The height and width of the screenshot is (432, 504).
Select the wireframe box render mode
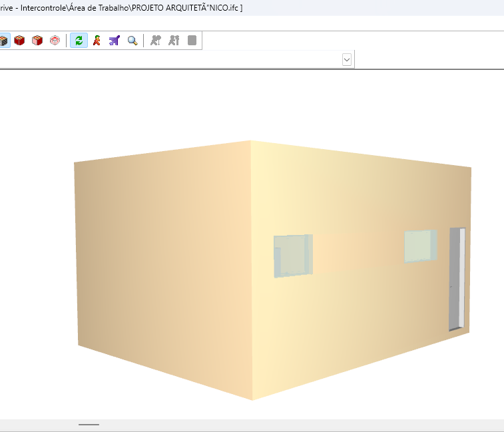(x=55, y=41)
